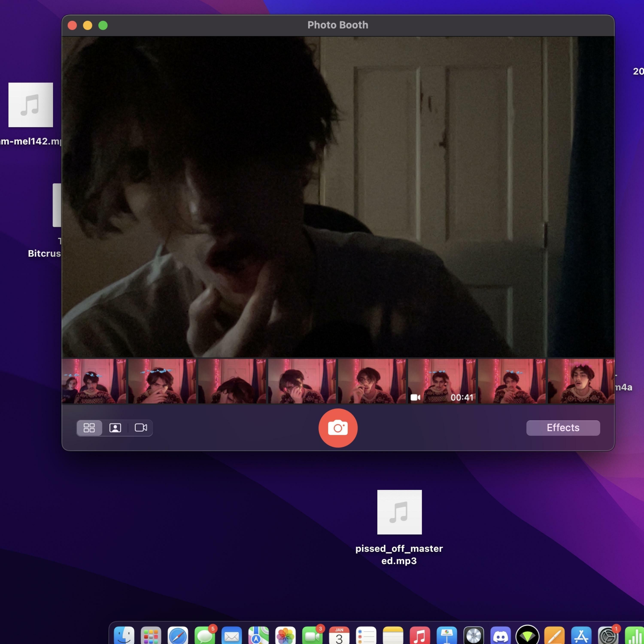
Task: Select the first thumbnail showing two people
Action: pos(94,381)
